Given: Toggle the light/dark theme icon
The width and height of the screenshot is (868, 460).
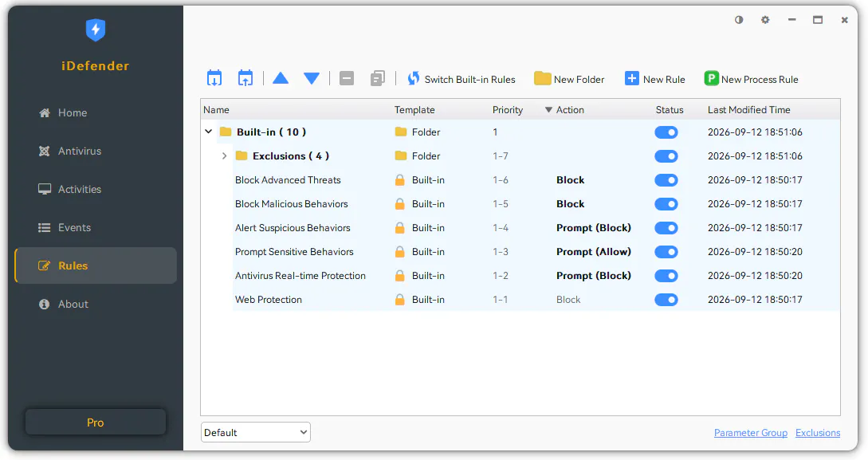Looking at the screenshot, I should click(738, 19).
